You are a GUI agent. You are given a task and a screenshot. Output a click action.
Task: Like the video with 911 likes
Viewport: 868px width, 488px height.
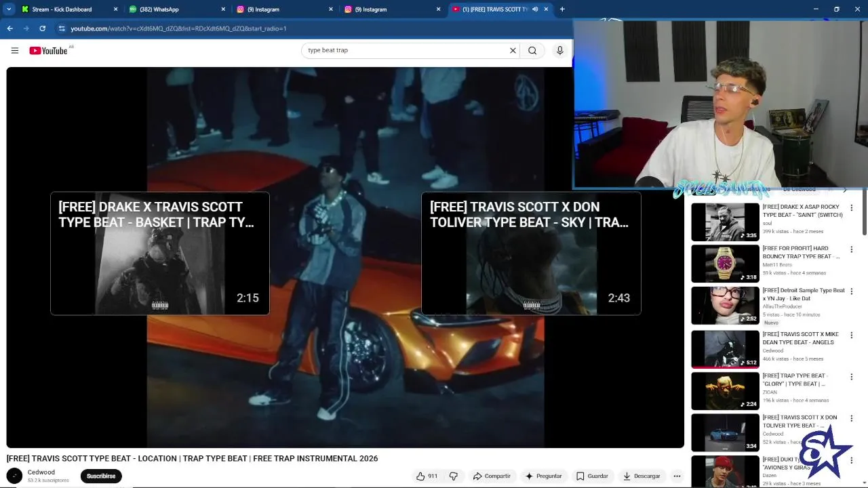427,476
